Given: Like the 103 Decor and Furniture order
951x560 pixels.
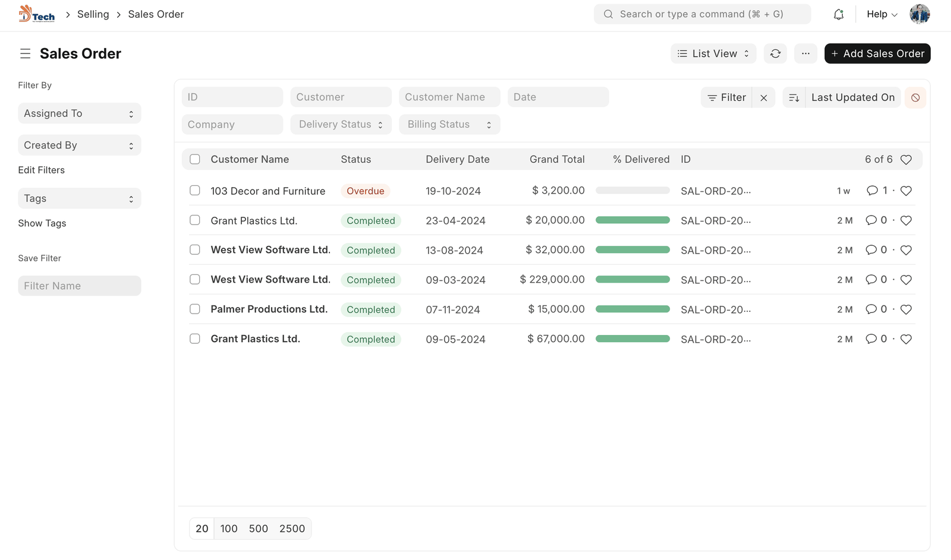Looking at the screenshot, I should [x=906, y=191].
